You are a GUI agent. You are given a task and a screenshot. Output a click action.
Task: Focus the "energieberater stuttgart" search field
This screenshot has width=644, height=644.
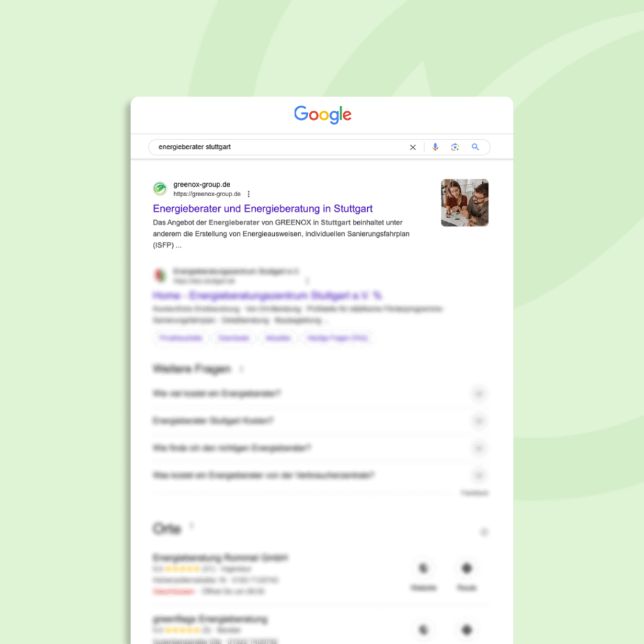[x=279, y=147]
